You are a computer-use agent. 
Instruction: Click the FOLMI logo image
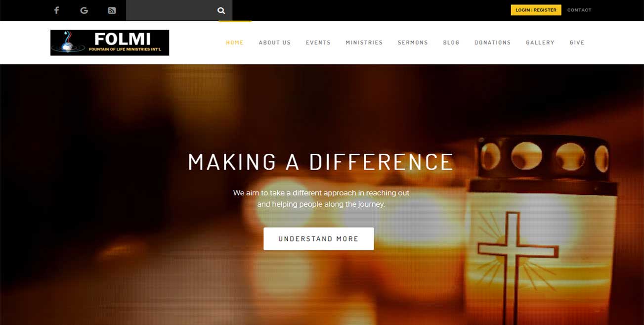click(110, 43)
